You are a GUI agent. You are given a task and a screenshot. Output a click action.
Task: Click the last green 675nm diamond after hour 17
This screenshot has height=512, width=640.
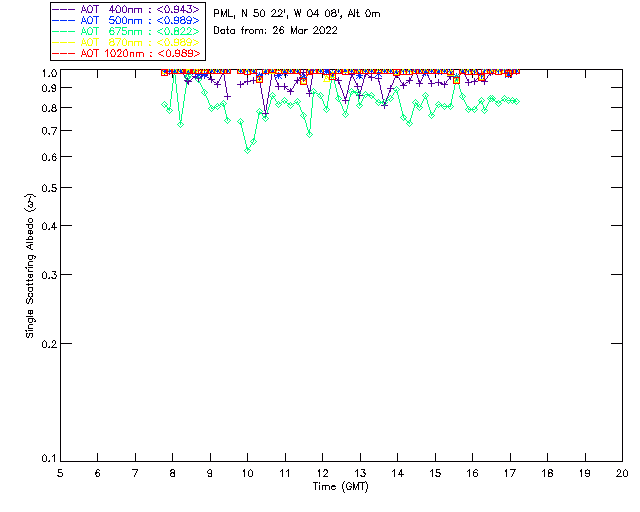[517, 101]
